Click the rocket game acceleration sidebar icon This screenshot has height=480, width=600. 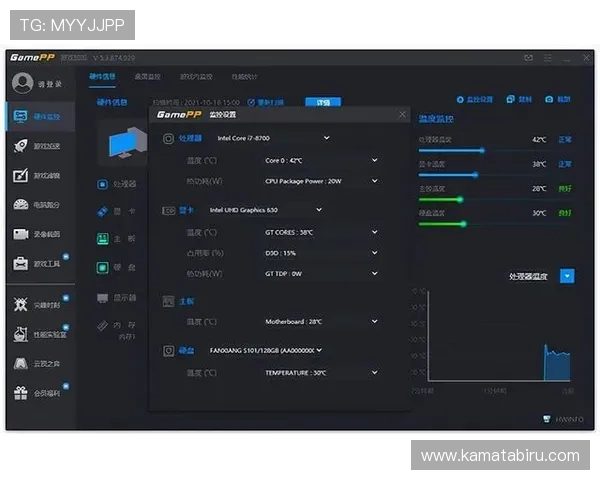point(21,146)
